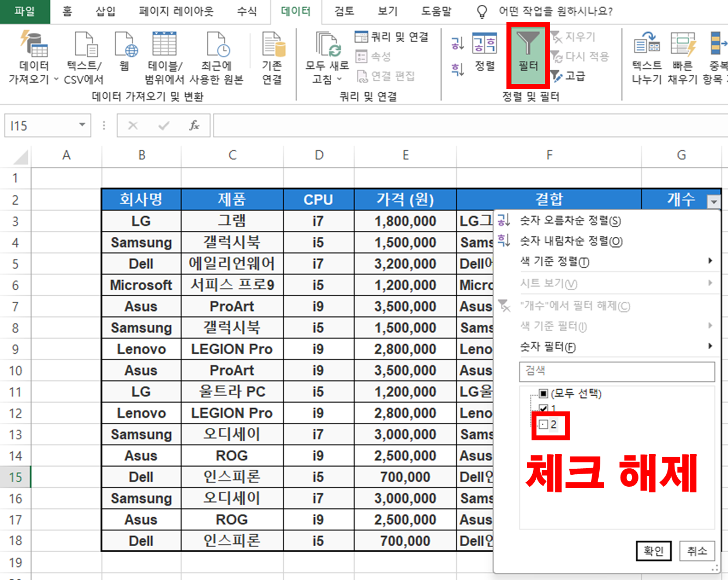Expand 시트 보기 submenu

710,283
